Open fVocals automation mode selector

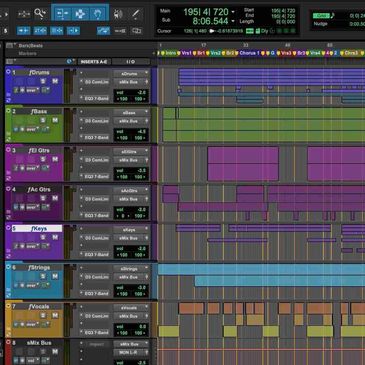coord(33,324)
